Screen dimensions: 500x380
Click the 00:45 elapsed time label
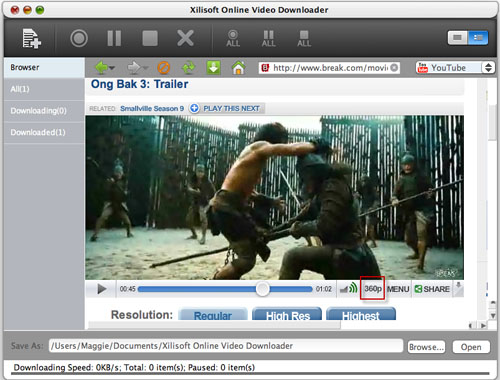[127, 289]
